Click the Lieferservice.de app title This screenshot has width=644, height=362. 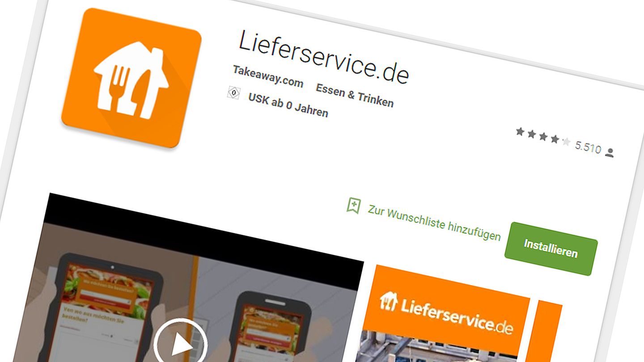coord(324,56)
